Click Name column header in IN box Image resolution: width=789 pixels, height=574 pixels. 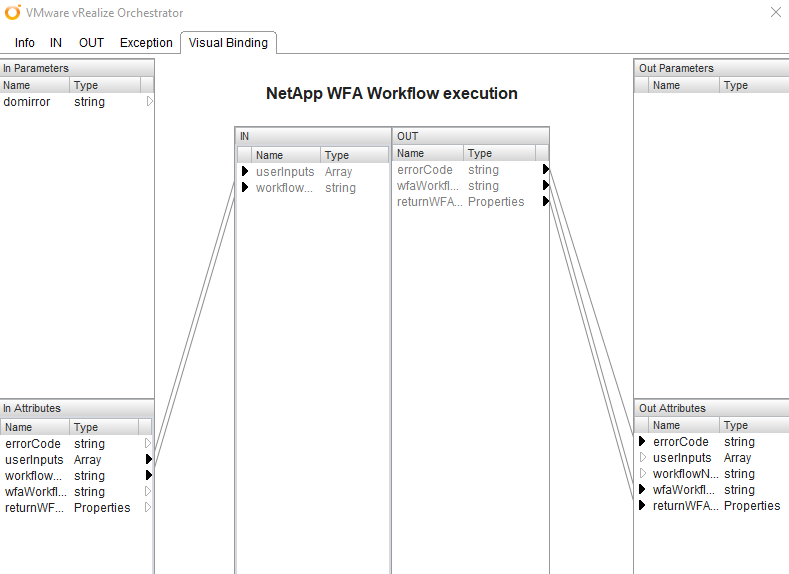285,155
